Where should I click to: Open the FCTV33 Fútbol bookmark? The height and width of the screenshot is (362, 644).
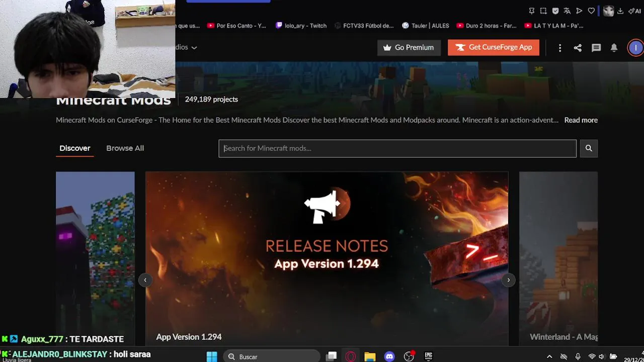(x=364, y=26)
